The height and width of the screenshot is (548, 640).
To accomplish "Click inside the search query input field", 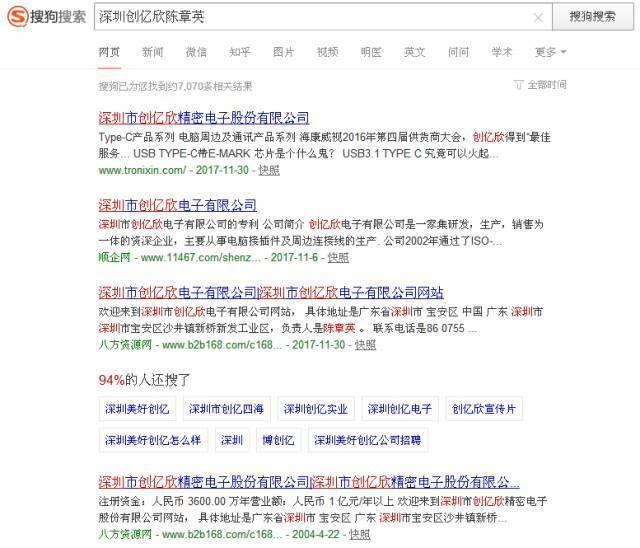I will (x=310, y=17).
